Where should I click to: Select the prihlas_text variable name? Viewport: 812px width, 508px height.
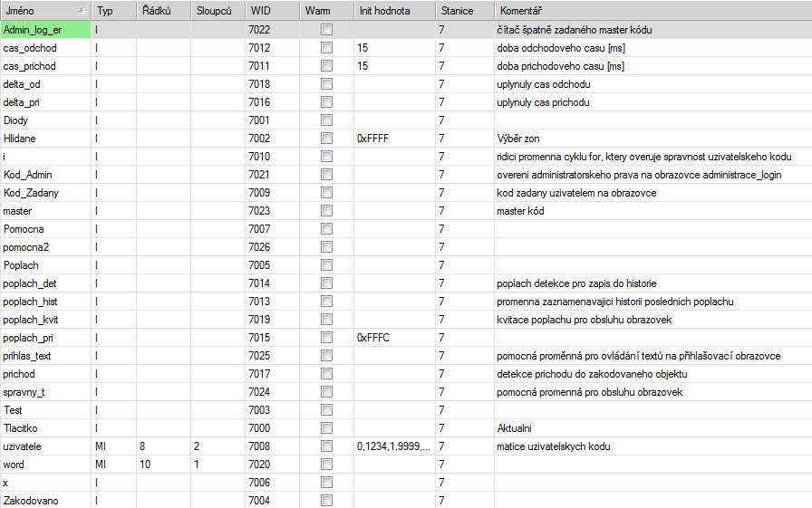coord(27,356)
